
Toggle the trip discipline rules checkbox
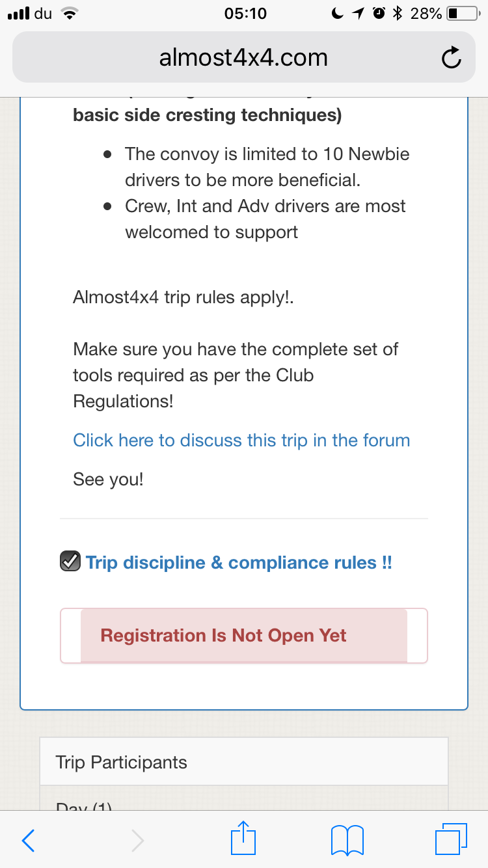tap(70, 562)
